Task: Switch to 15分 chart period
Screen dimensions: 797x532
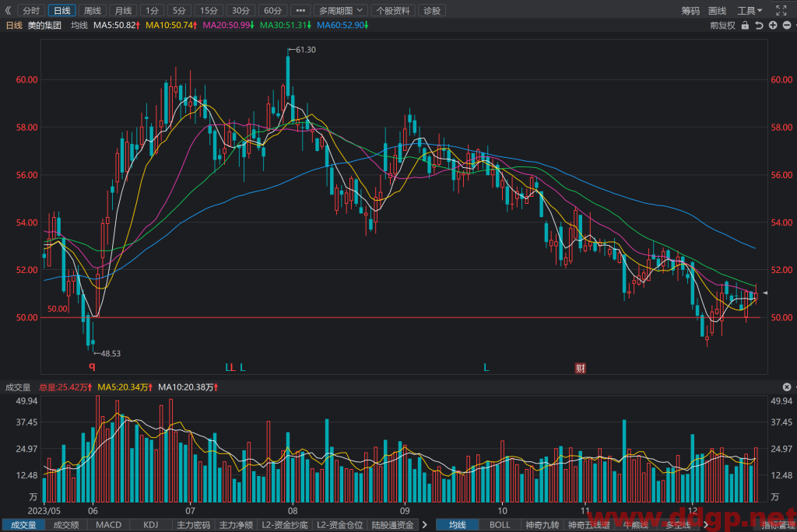Action: (x=209, y=11)
